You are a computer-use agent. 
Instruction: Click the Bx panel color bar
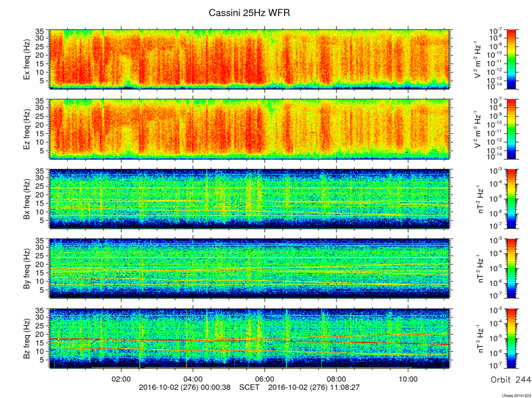point(511,199)
